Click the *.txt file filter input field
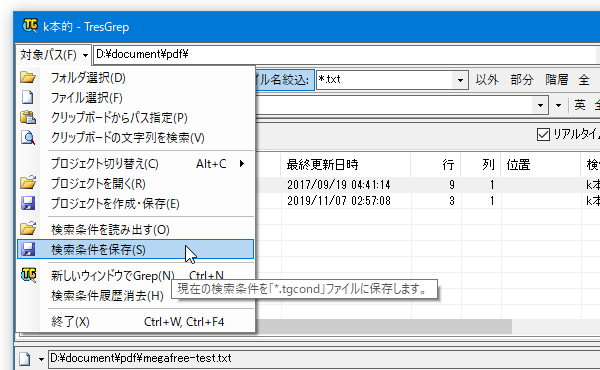Image resolution: width=600 pixels, height=370 pixels. [x=384, y=80]
